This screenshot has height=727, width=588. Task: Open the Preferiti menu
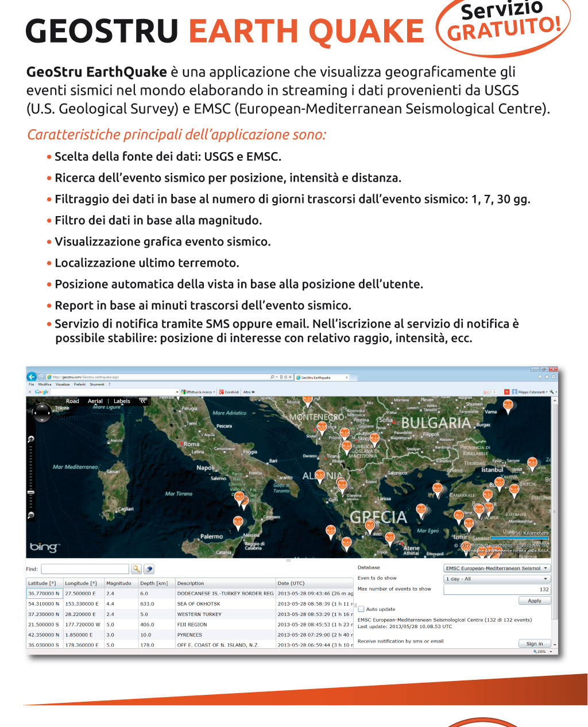(80, 384)
